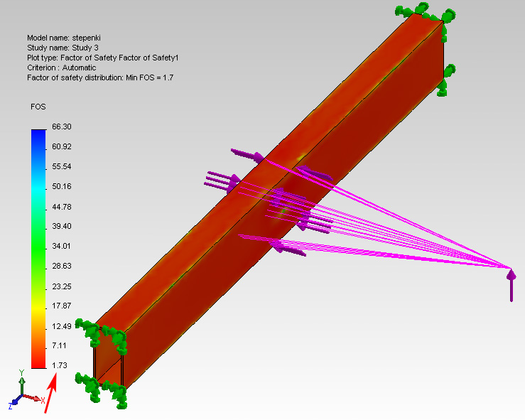Click the legend value 12.49
525x420 pixels.
click(62, 326)
